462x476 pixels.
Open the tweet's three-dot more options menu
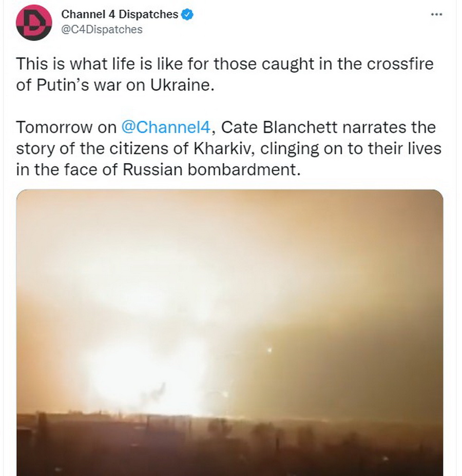pyautogui.click(x=436, y=14)
